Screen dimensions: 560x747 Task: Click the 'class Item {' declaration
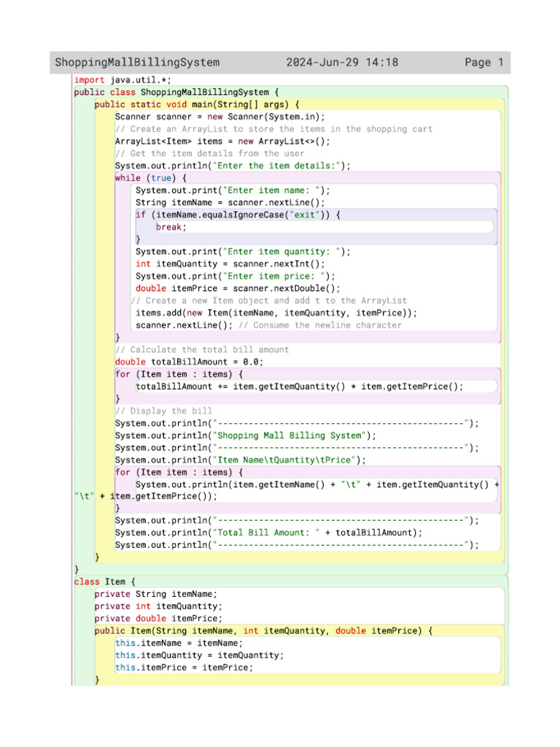pyautogui.click(x=105, y=582)
